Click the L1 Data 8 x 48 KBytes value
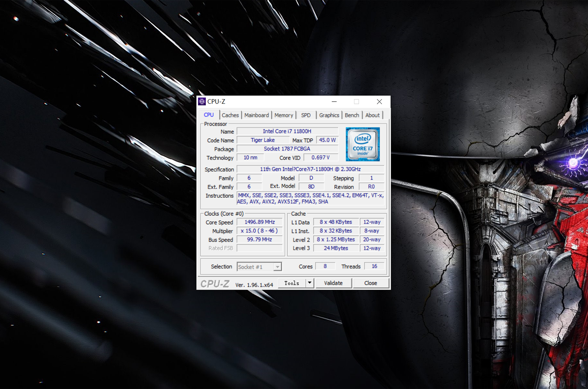 click(x=336, y=222)
